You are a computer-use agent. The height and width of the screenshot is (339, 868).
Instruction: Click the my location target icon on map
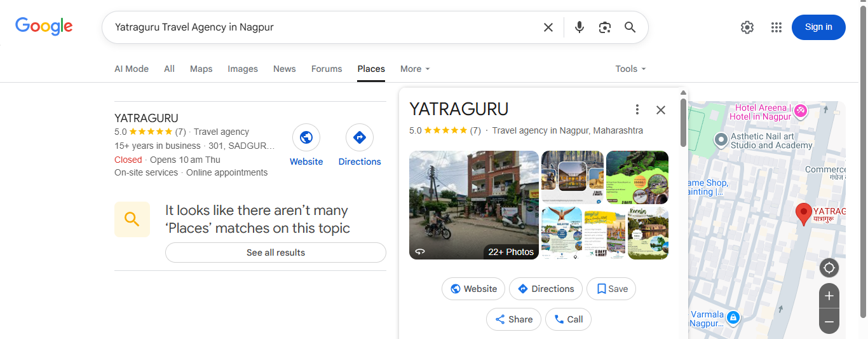click(829, 268)
